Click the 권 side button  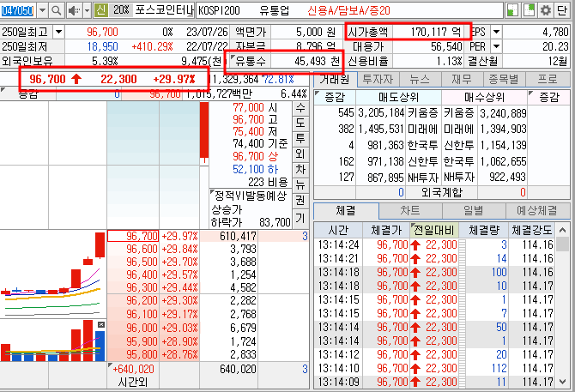click(300, 201)
